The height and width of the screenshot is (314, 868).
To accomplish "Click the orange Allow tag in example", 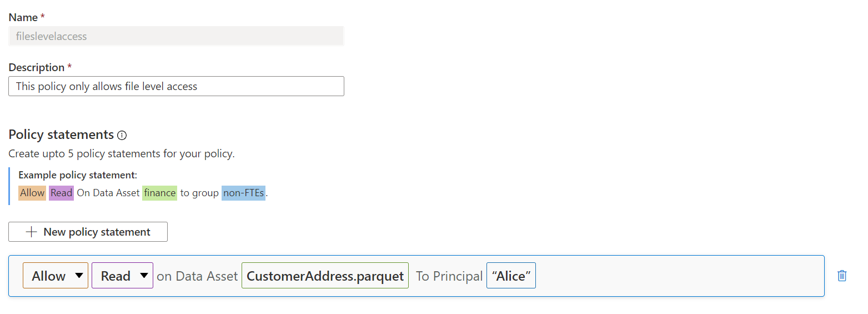I will 32,193.
